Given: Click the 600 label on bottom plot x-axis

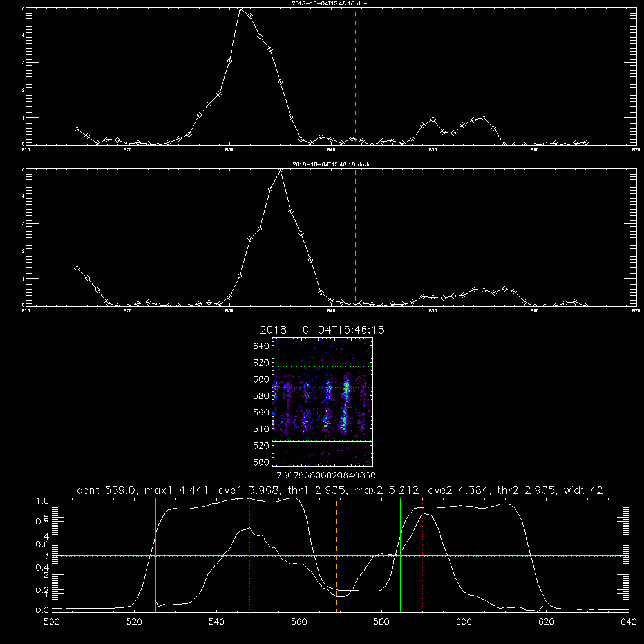Looking at the screenshot, I should 464,622.
